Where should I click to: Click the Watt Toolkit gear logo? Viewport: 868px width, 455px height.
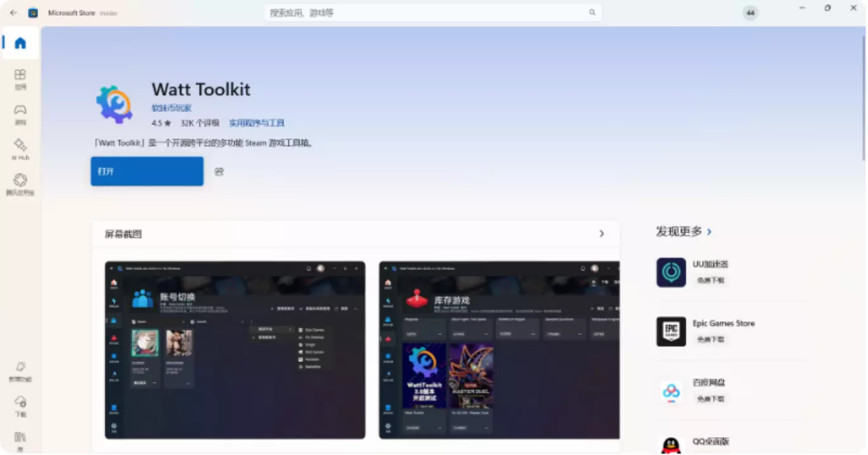[x=114, y=103]
